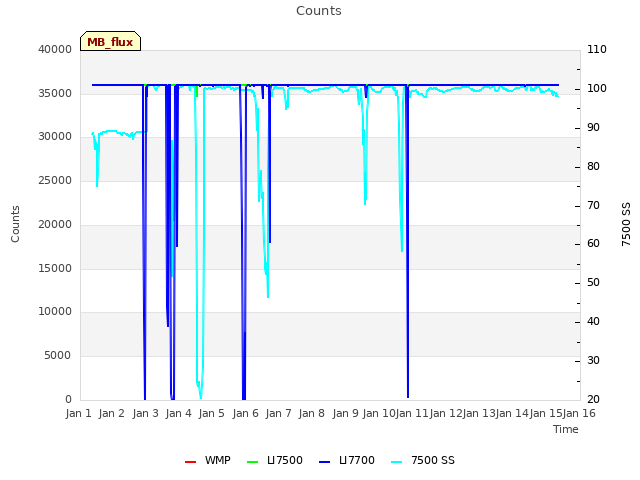Click the 20000 left axis label
This screenshot has height=480, width=640.
[55, 224]
